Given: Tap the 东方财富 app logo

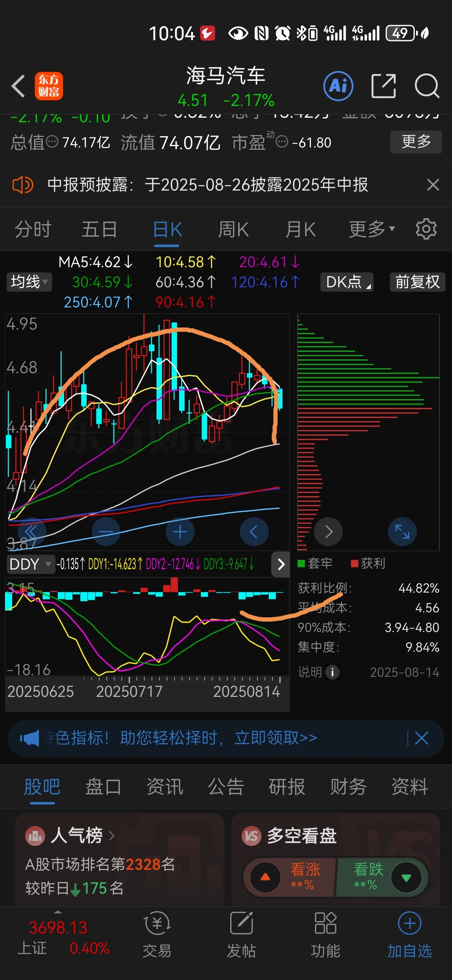Looking at the screenshot, I should 49,86.
